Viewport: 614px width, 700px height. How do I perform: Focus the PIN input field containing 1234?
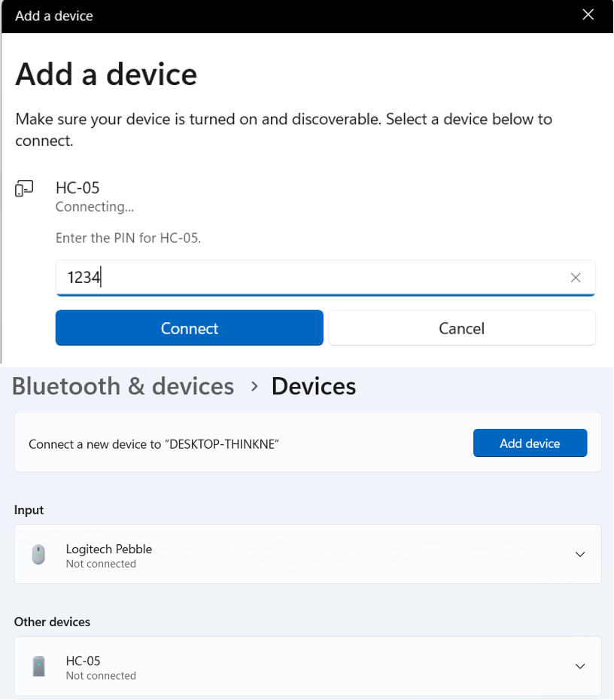(309, 278)
